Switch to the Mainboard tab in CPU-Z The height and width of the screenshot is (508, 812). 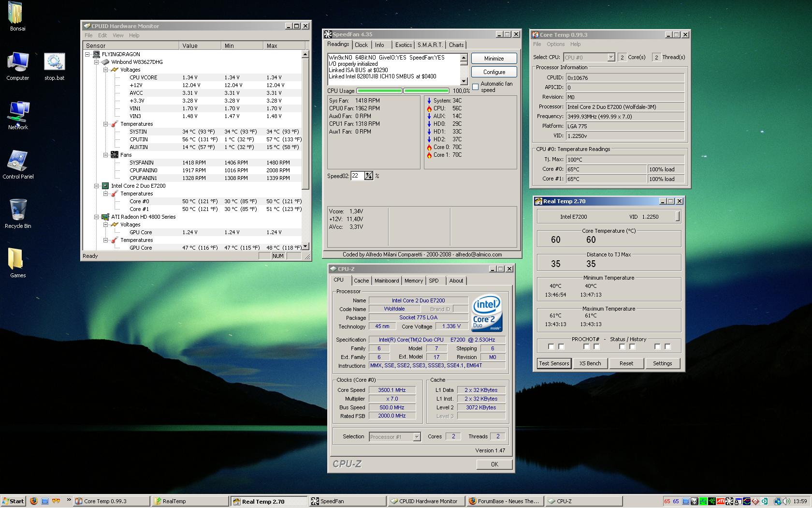point(387,281)
